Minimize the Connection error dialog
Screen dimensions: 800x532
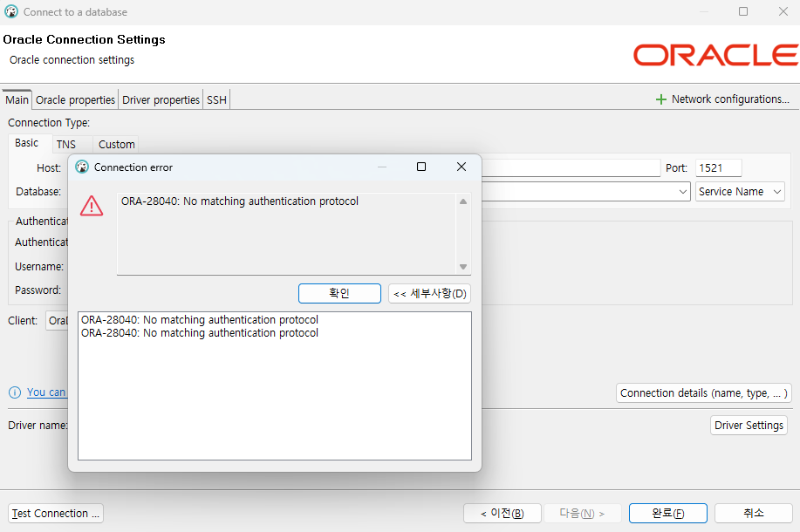(381, 167)
